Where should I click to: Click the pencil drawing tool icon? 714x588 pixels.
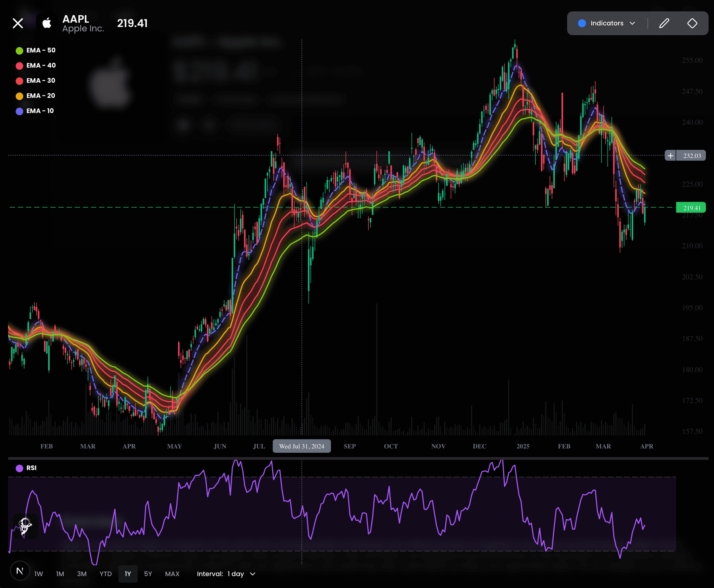tap(664, 23)
